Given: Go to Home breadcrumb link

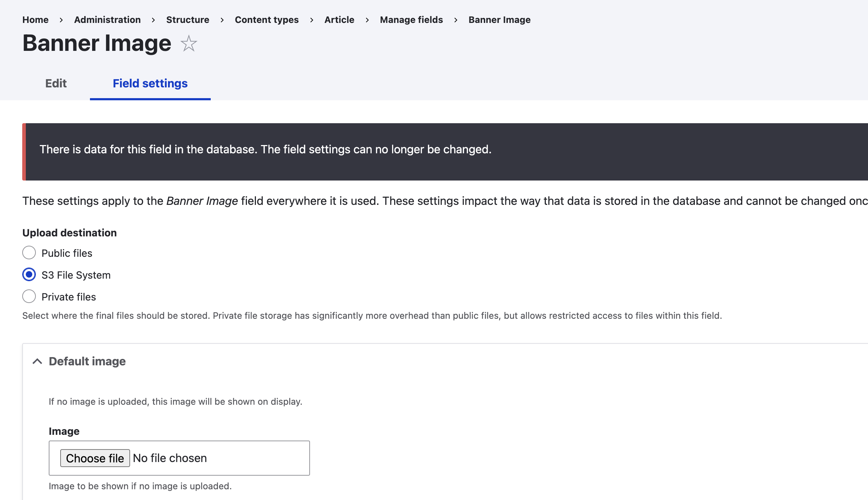Looking at the screenshot, I should click(35, 20).
